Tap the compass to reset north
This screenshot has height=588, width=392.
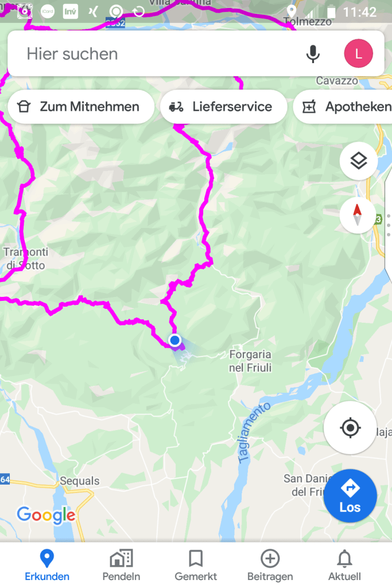[357, 215]
